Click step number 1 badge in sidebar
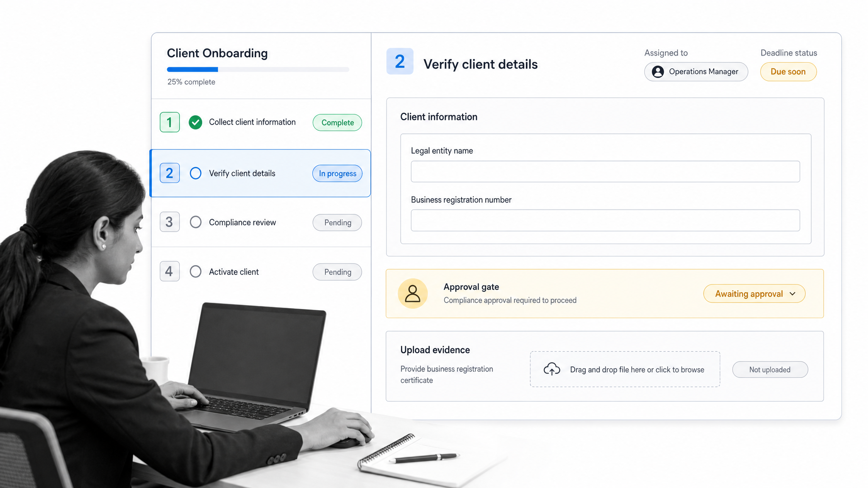 click(170, 122)
